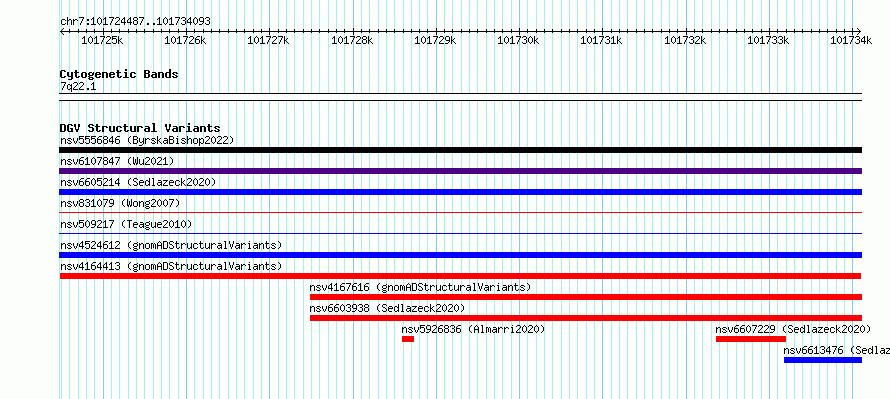Click the black nsv5556846 variant bar
The width and height of the screenshot is (890, 399).
click(x=460, y=150)
